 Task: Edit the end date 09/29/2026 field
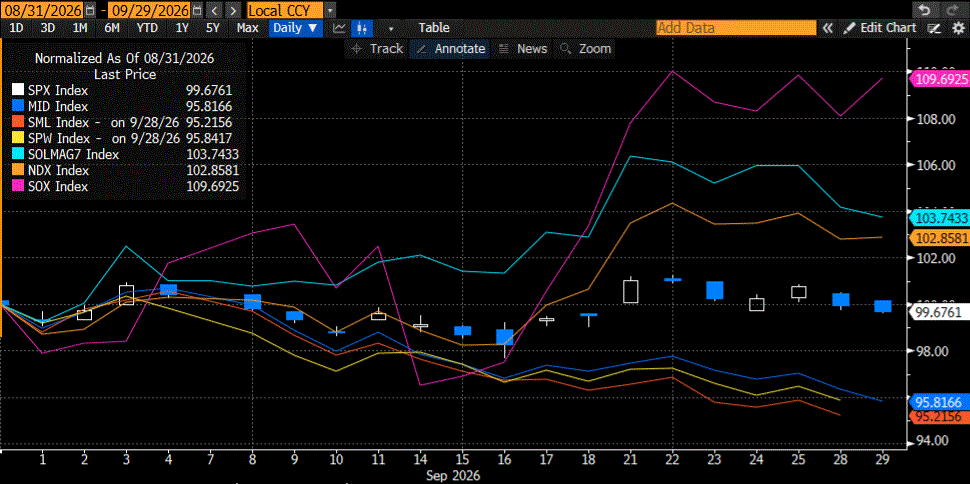click(x=149, y=10)
